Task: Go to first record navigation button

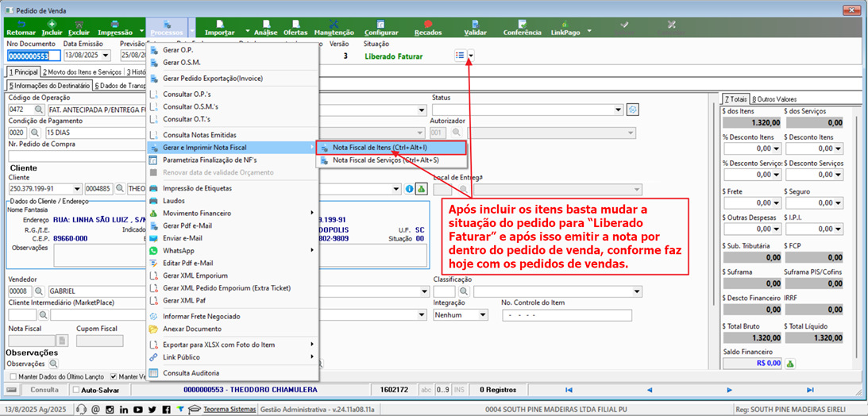Action: 568,390
